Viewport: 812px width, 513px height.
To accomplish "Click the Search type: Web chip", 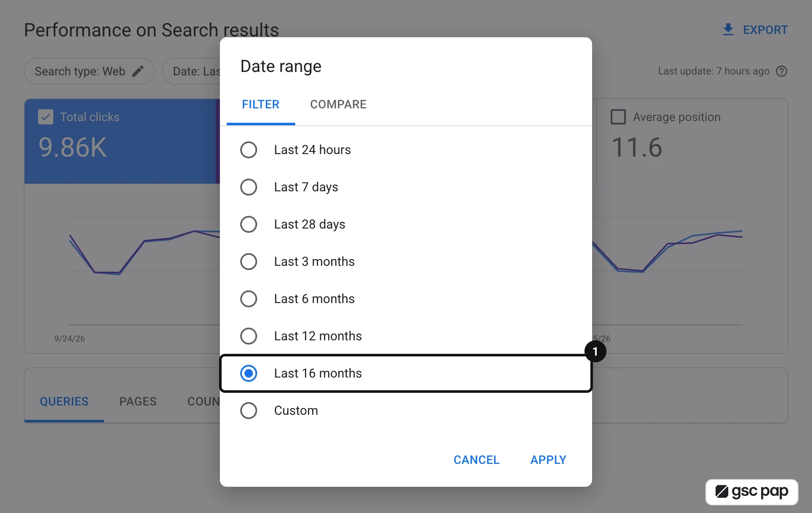I will (x=89, y=71).
